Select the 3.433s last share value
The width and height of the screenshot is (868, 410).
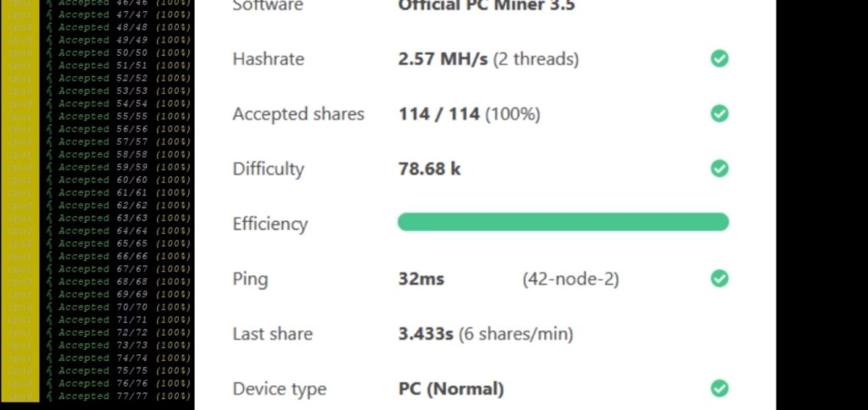pos(426,334)
